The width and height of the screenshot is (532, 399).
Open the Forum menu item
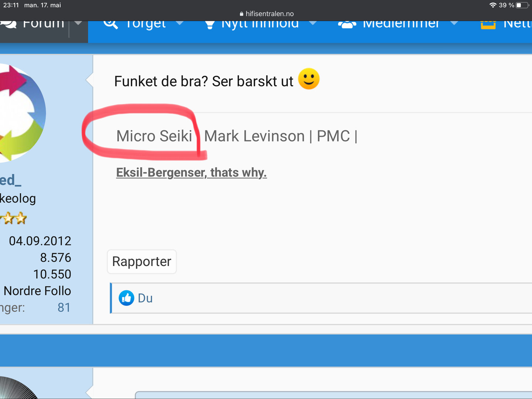tap(44, 25)
